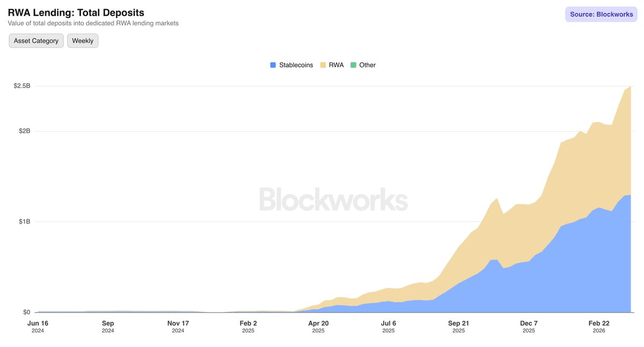Click the $2B y-axis label

coord(24,131)
